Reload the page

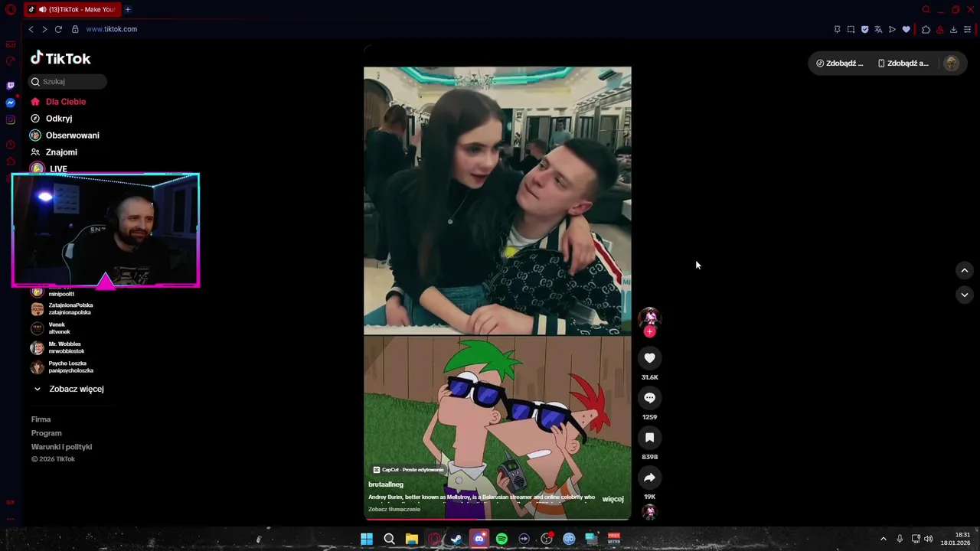pyautogui.click(x=58, y=29)
